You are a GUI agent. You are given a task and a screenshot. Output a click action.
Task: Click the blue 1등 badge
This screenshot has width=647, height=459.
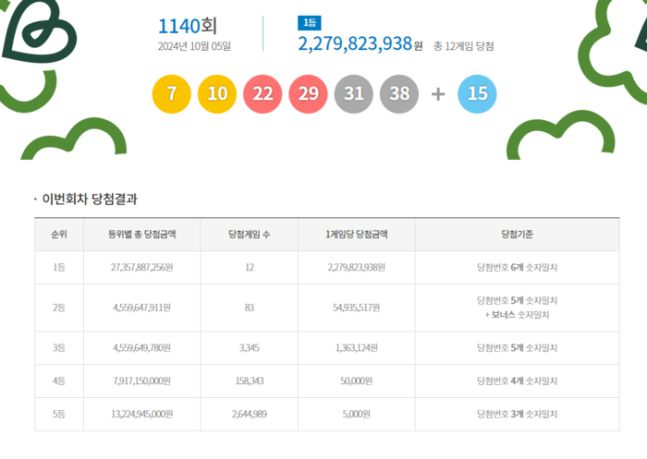click(309, 22)
